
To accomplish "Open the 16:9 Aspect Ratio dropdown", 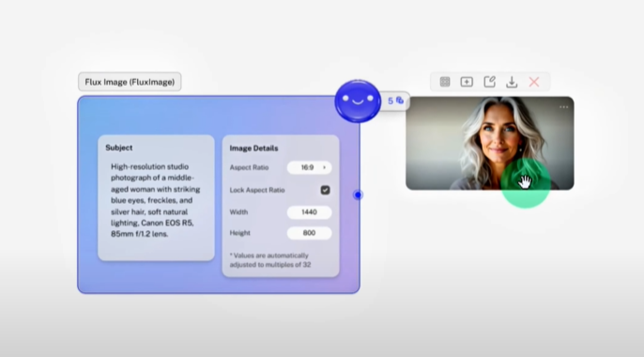I will [309, 167].
